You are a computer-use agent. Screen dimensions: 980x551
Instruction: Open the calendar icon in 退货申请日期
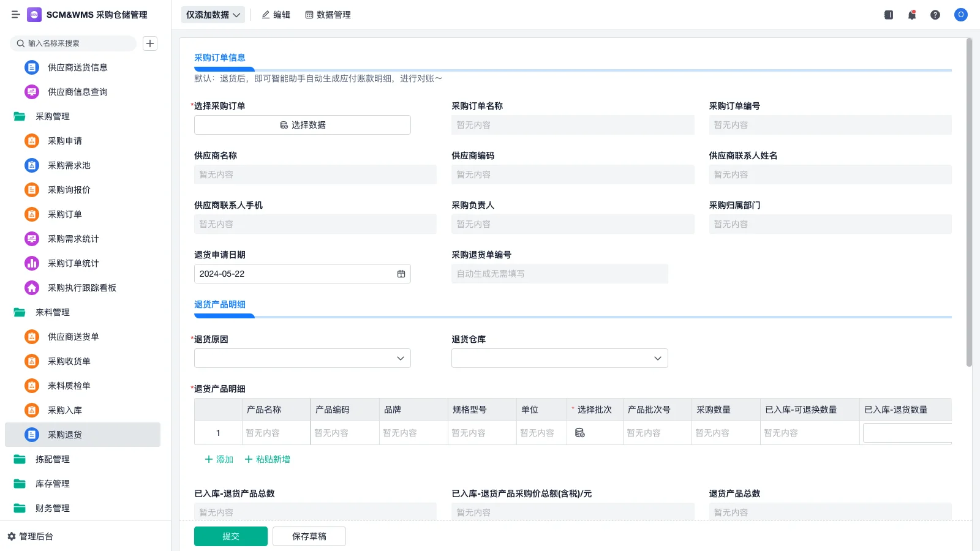pos(401,274)
